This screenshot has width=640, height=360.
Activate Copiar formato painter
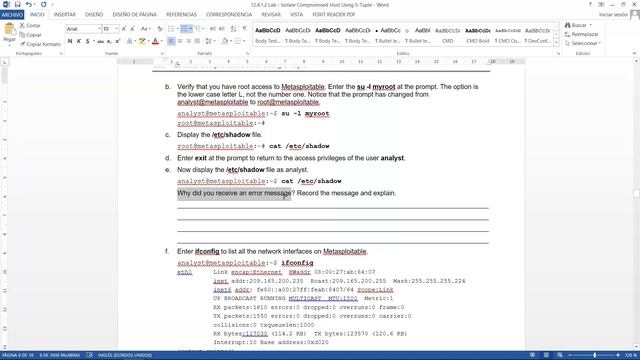(x=40, y=44)
